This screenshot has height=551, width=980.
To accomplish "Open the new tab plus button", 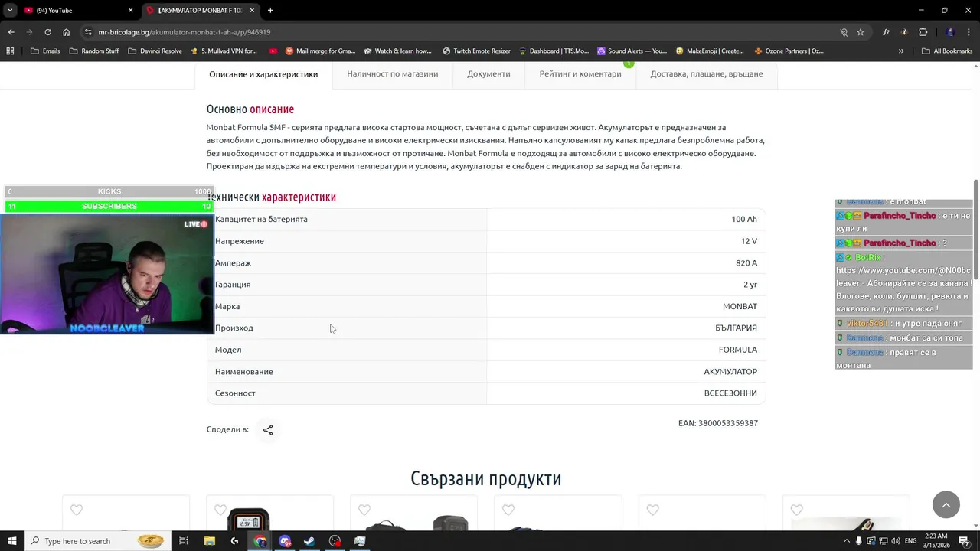I will coord(270,11).
